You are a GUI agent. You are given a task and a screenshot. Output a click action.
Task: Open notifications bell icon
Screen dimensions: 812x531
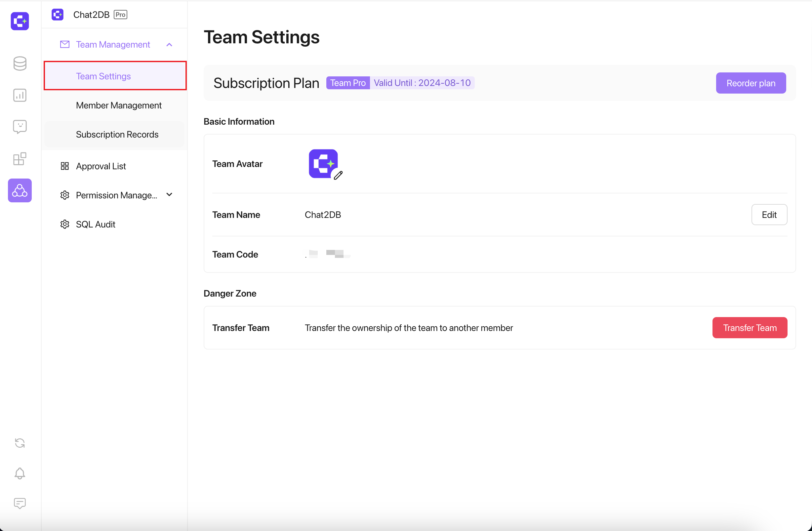20,473
